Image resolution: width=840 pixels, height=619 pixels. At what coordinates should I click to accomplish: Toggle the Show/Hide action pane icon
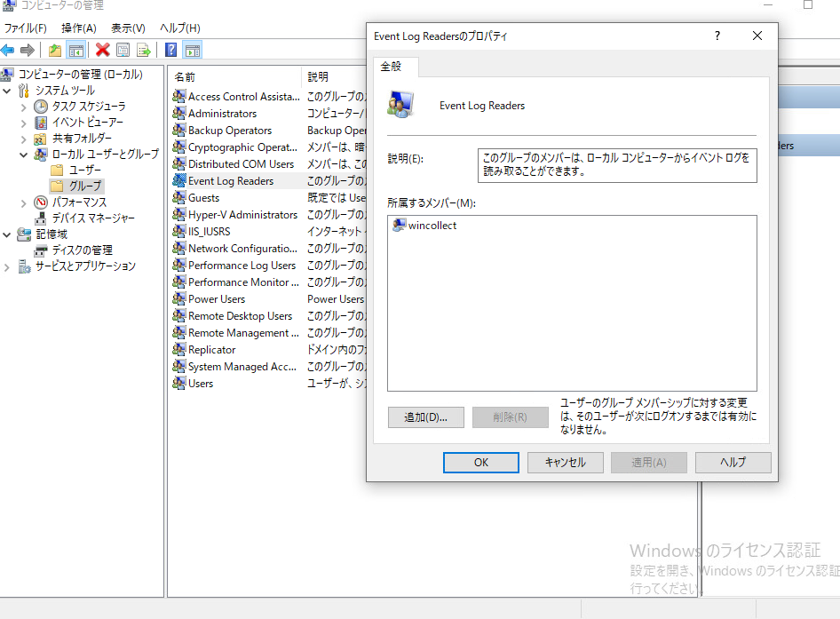click(x=193, y=51)
